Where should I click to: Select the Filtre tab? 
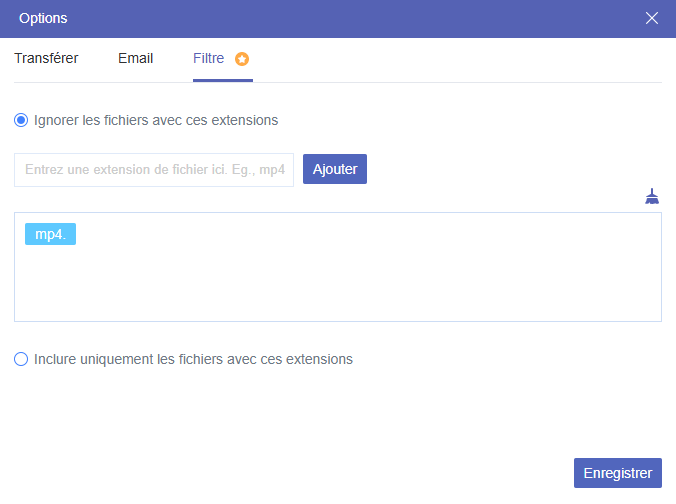pos(209,58)
